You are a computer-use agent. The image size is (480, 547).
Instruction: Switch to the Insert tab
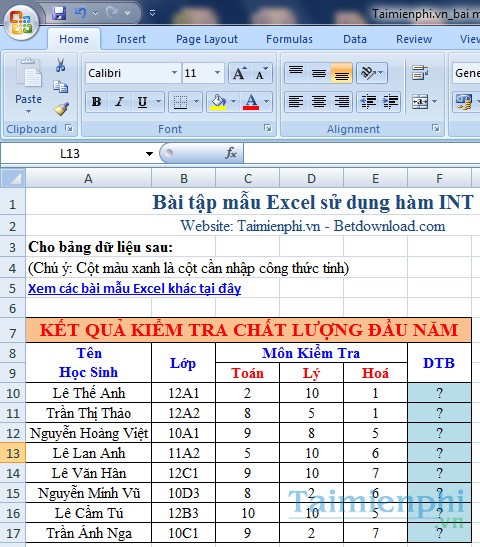131,39
